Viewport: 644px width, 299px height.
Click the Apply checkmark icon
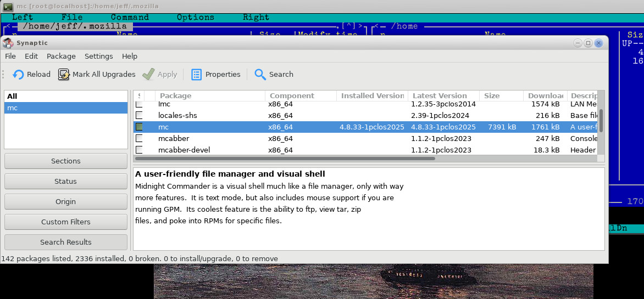[x=148, y=74]
